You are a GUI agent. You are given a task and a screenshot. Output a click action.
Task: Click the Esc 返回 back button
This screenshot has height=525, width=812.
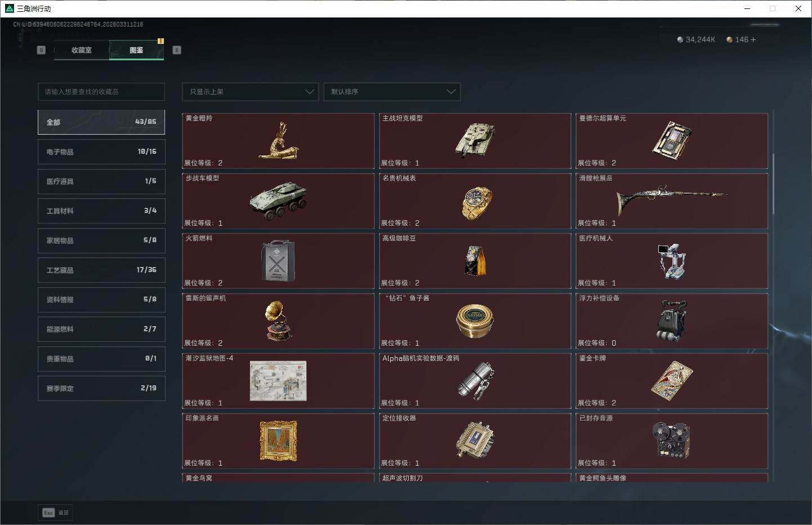[x=55, y=513]
